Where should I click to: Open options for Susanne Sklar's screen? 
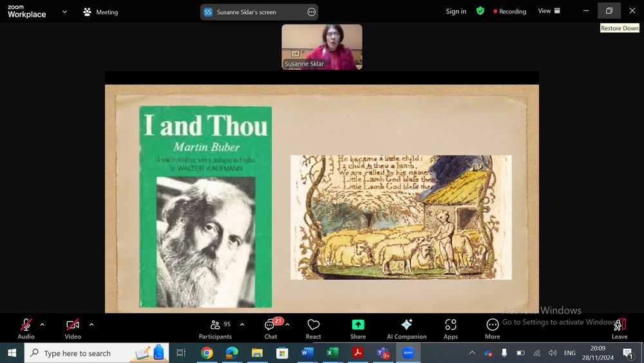point(311,12)
